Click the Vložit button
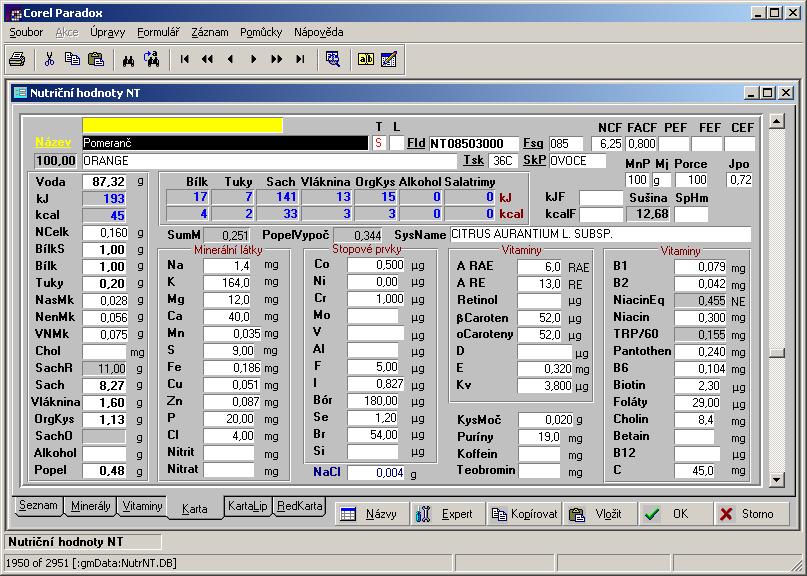Image resolution: width=807 pixels, height=576 pixels. tap(599, 514)
